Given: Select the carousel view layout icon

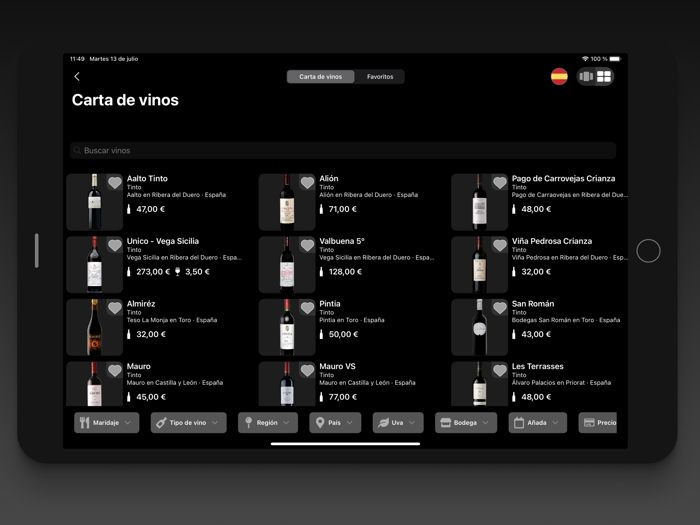Looking at the screenshot, I should [586, 76].
